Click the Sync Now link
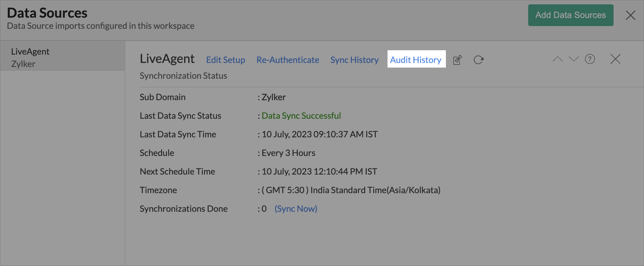 [296, 209]
